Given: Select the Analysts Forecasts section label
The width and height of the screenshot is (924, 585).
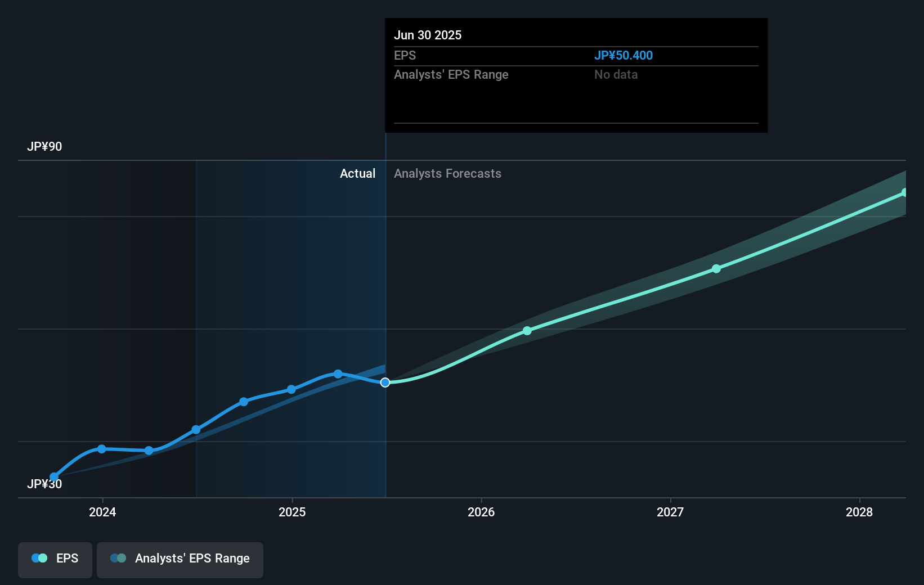Looking at the screenshot, I should pyautogui.click(x=447, y=173).
